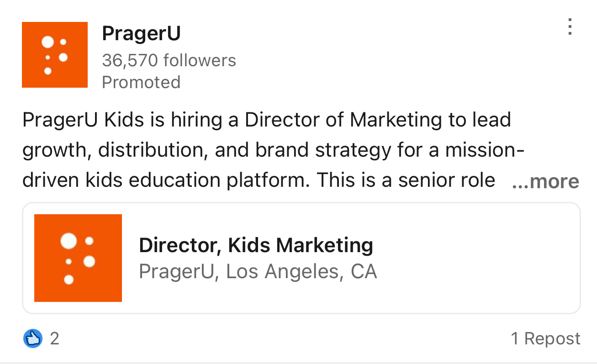597x364 pixels.
Task: Open the PragerU company name link
Action: pos(141,33)
